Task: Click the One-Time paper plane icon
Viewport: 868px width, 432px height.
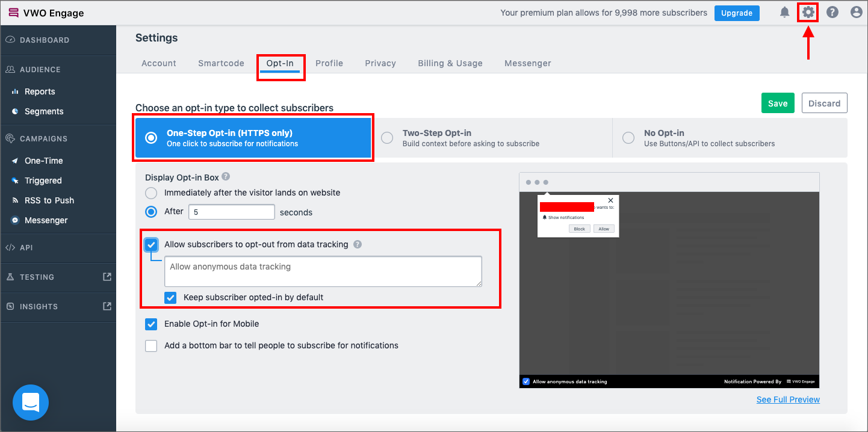Action: [15, 161]
